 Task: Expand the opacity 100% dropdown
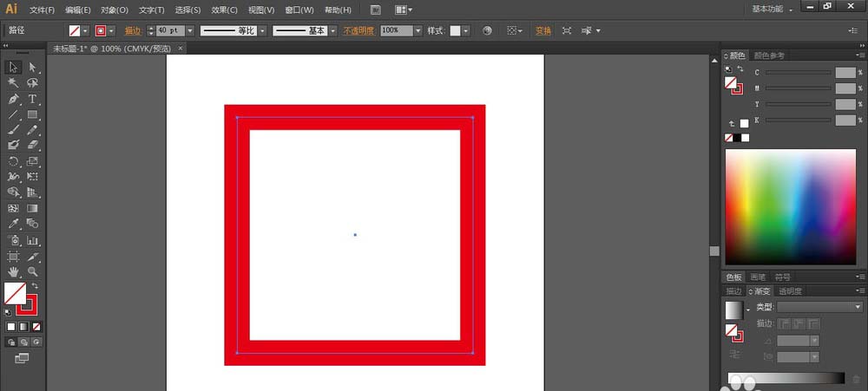pos(418,30)
